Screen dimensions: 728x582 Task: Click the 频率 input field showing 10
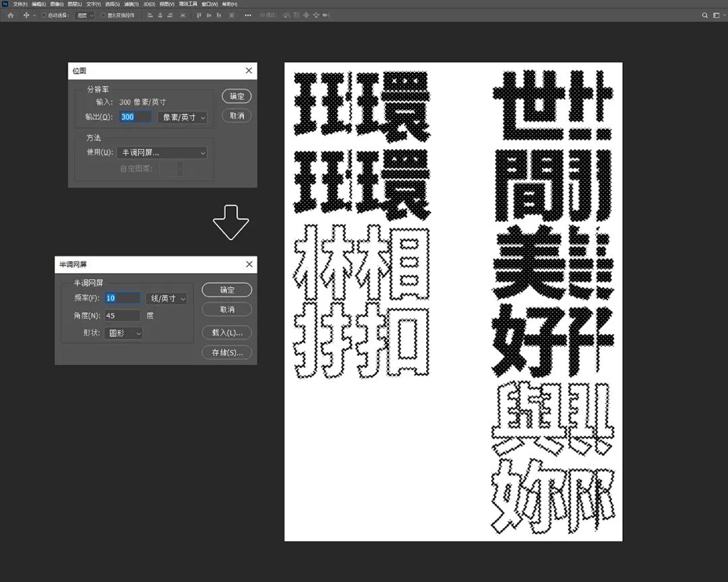122,298
